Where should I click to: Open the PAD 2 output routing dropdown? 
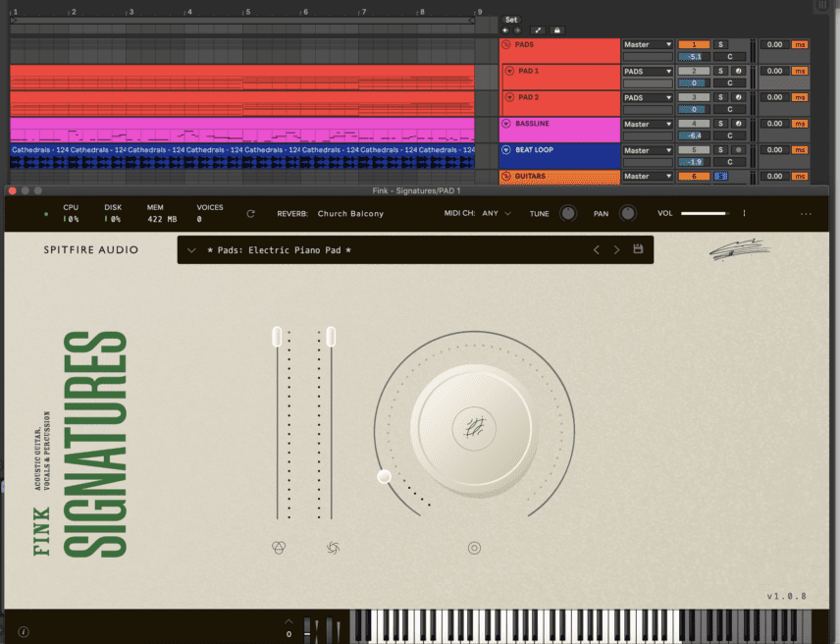click(647, 97)
